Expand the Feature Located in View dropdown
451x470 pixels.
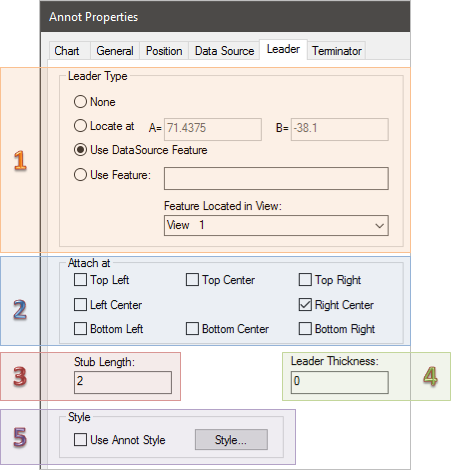pyautogui.click(x=276, y=225)
